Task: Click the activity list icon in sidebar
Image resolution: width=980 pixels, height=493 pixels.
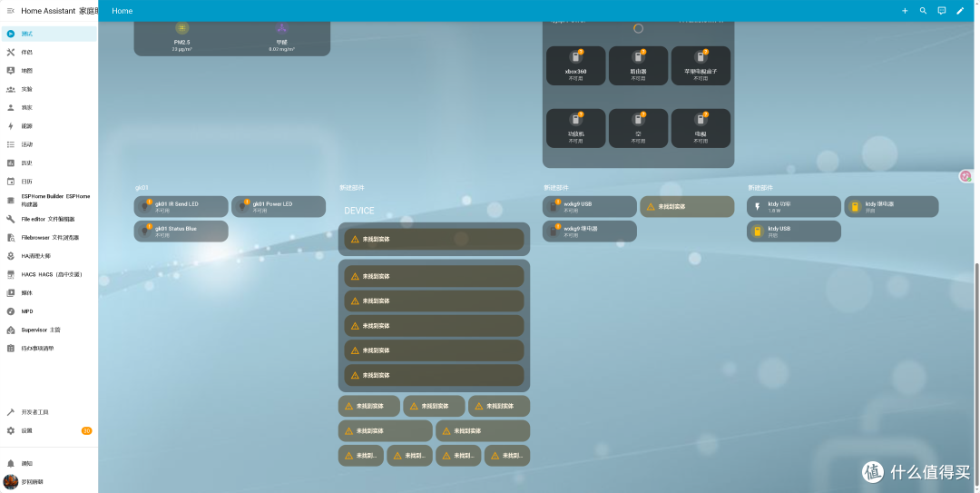Action: click(11, 144)
